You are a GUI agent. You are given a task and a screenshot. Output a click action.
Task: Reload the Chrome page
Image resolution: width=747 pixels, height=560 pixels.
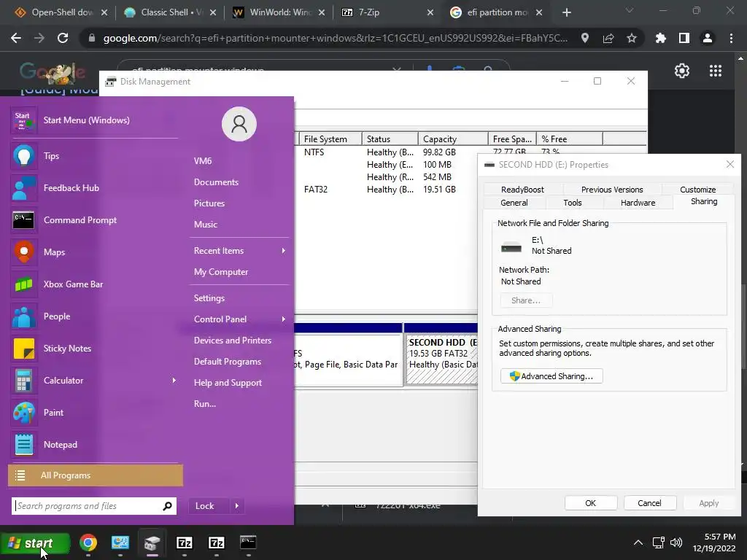63,38
